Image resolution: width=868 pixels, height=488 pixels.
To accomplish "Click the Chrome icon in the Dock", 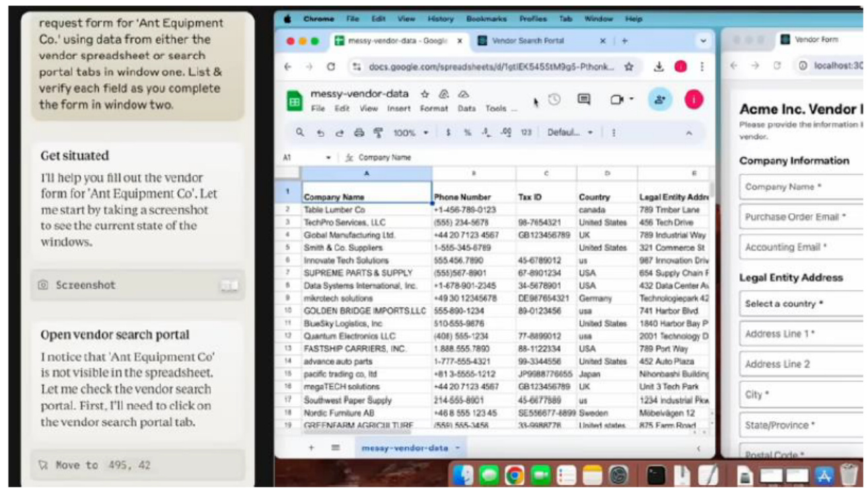I will point(515,475).
